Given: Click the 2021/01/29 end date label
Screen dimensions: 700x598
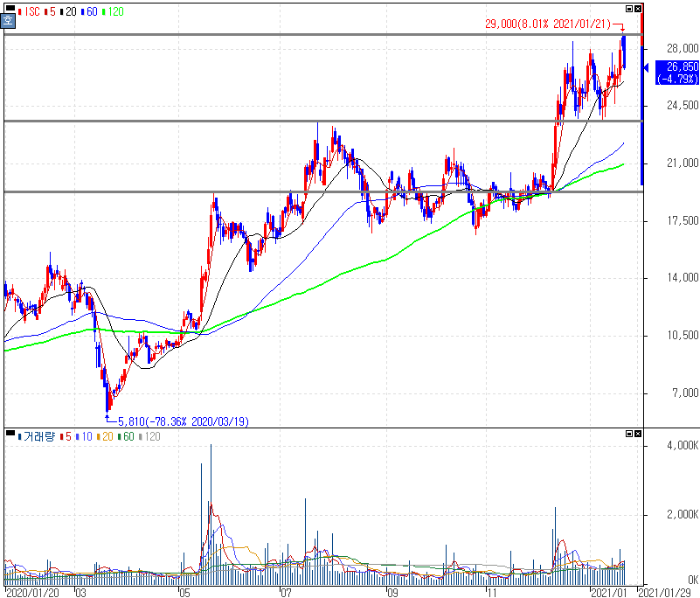Looking at the screenshot, I should 665,593.
